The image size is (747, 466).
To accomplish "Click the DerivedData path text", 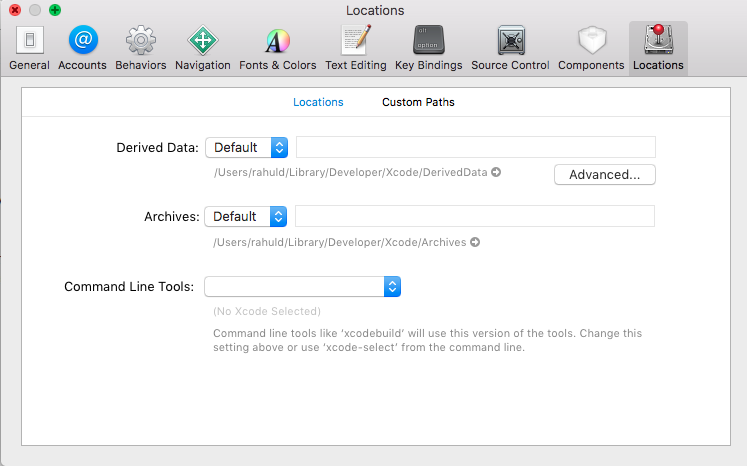I will tap(351, 172).
